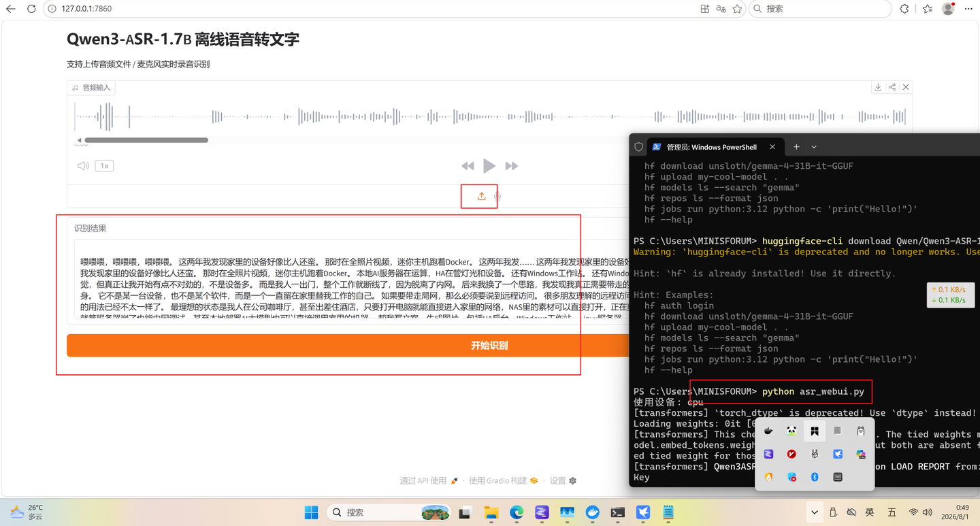Open the blue bird icon in tray overflow
Viewport: 980px width, 526px height.
coord(838,454)
